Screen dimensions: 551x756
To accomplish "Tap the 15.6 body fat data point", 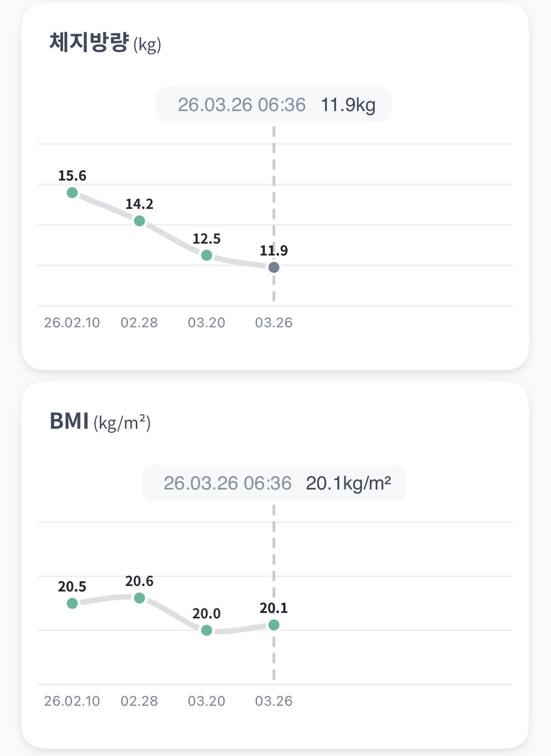I will click(72, 192).
